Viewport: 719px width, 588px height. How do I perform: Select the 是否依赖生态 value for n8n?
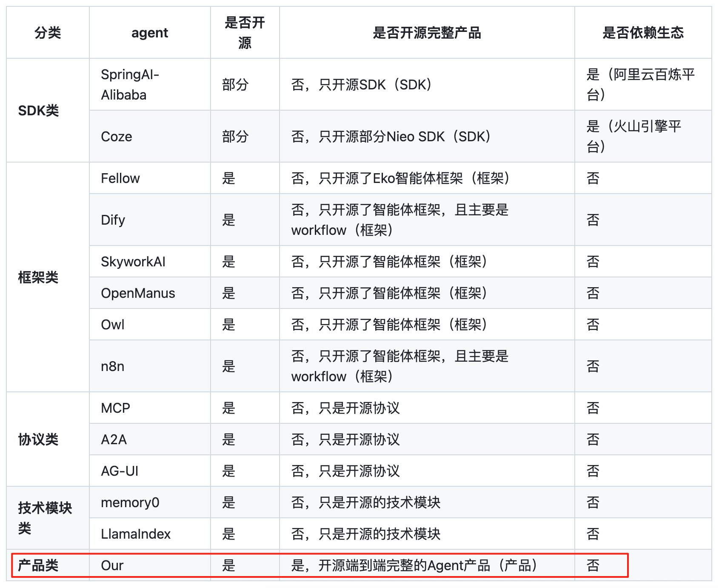tap(593, 366)
